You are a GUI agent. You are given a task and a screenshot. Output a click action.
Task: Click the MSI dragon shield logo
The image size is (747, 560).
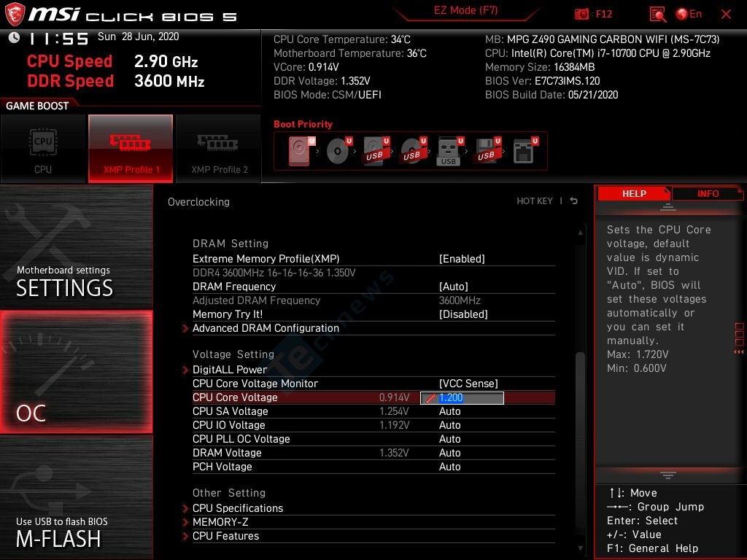pos(15,15)
